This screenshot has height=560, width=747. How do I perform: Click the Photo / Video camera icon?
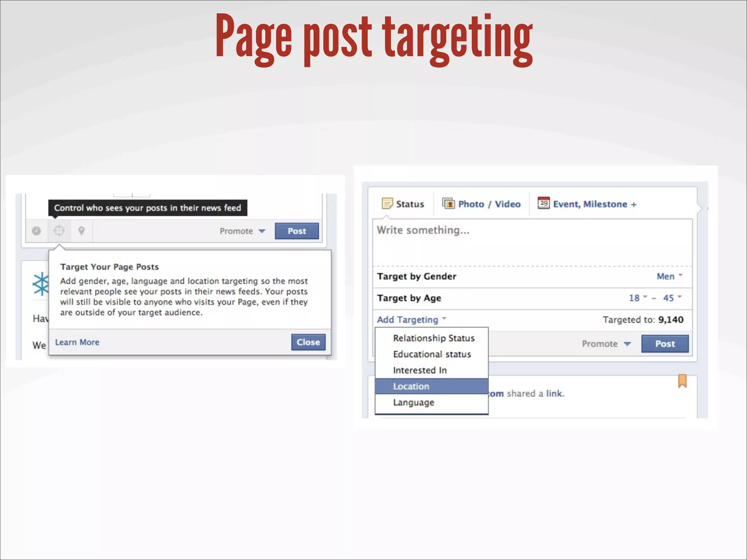pyautogui.click(x=448, y=203)
